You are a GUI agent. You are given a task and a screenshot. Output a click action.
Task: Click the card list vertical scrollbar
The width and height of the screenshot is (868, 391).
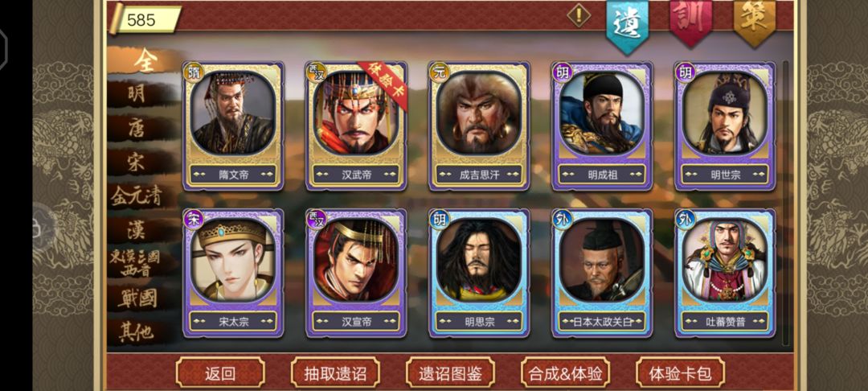[785, 203]
